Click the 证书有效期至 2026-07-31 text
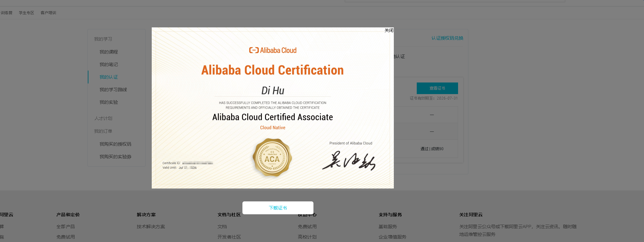The width and height of the screenshot is (644, 242). 434,98
